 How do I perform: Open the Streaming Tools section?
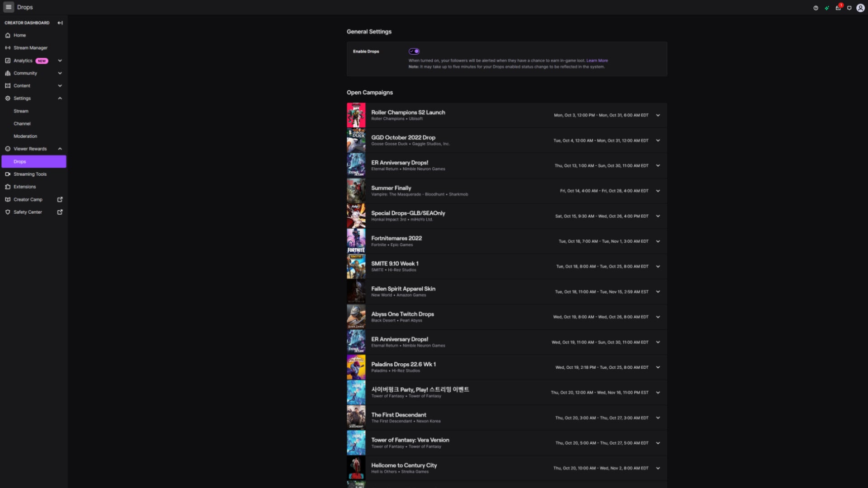(29, 174)
